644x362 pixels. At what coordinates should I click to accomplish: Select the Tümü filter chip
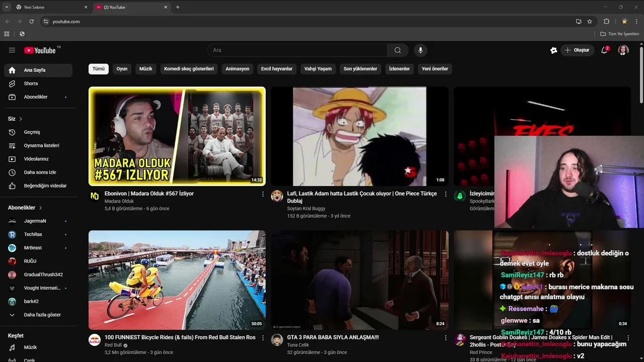tap(99, 69)
